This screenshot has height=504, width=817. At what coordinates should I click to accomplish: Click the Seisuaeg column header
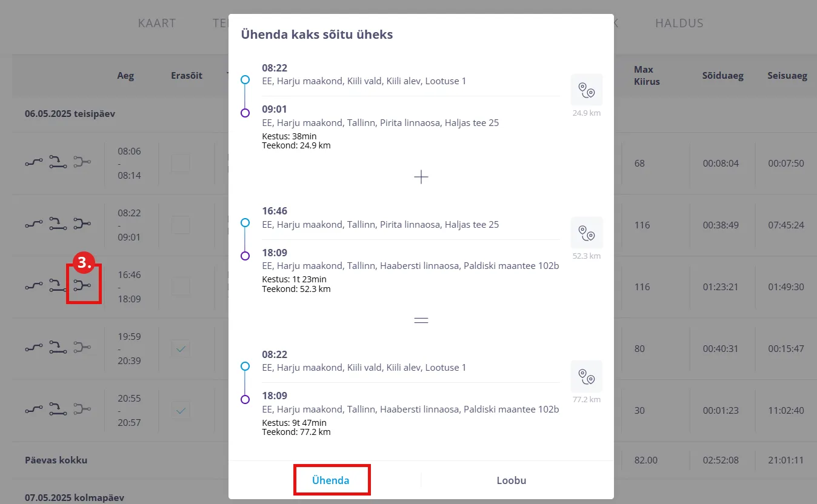click(787, 76)
